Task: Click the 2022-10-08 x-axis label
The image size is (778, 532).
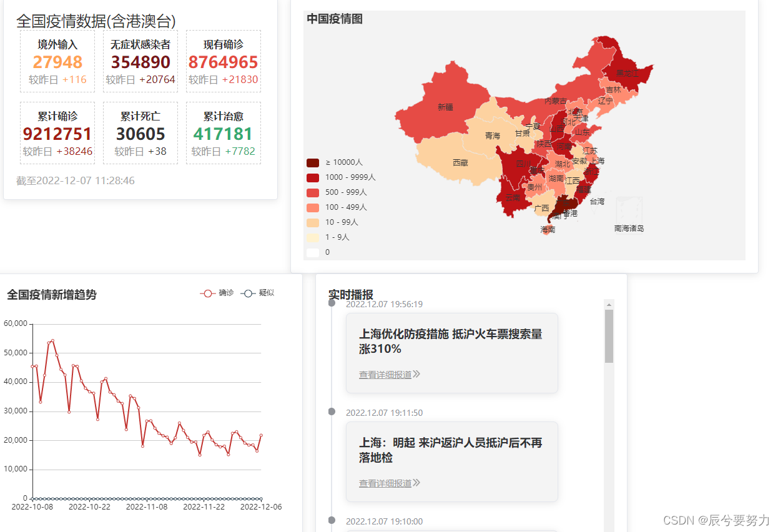Action: point(32,507)
